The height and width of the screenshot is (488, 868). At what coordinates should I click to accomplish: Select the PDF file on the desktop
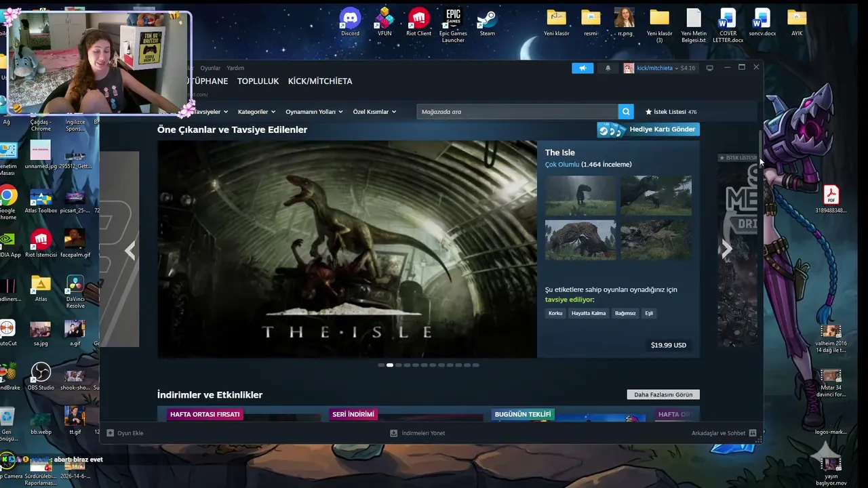point(831,200)
